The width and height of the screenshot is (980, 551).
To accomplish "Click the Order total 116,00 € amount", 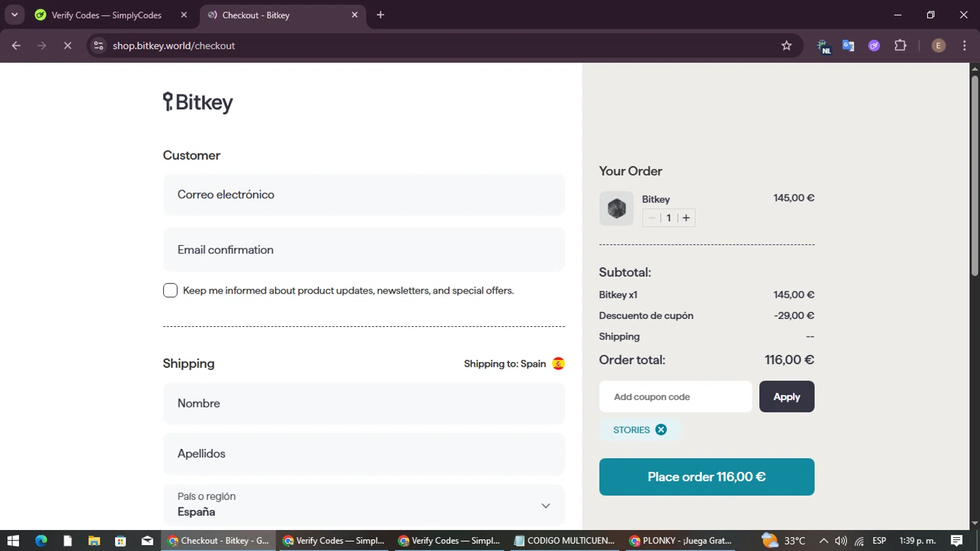I will [x=789, y=359].
